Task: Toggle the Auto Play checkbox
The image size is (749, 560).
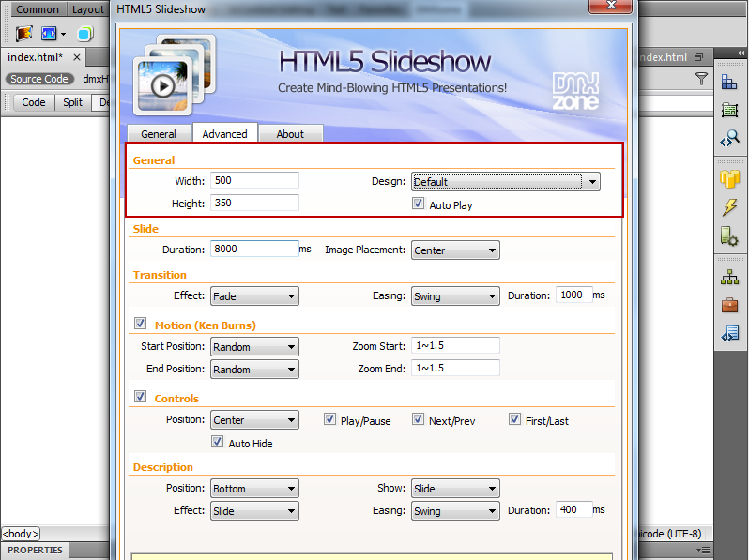Action: [x=418, y=204]
